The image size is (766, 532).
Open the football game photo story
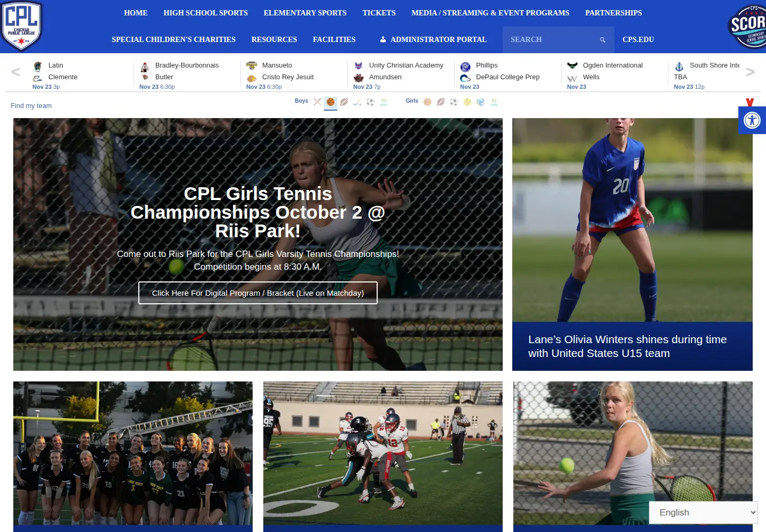[x=383, y=453]
